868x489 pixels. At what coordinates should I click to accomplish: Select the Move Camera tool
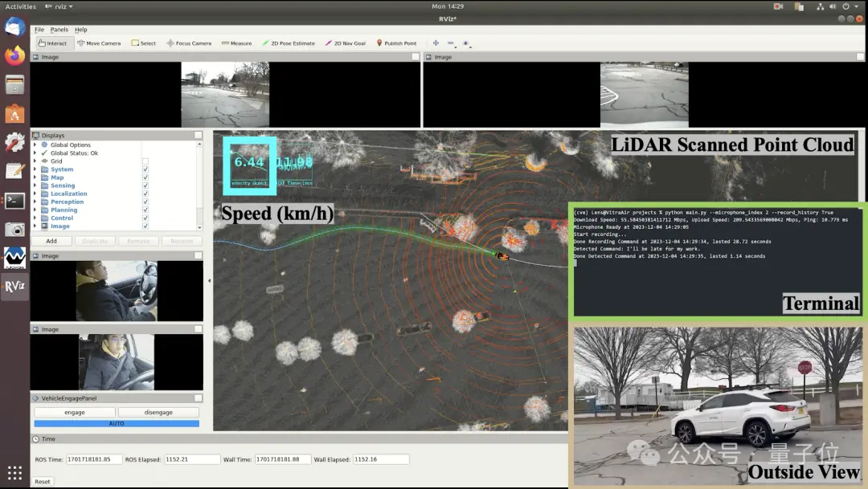[99, 43]
